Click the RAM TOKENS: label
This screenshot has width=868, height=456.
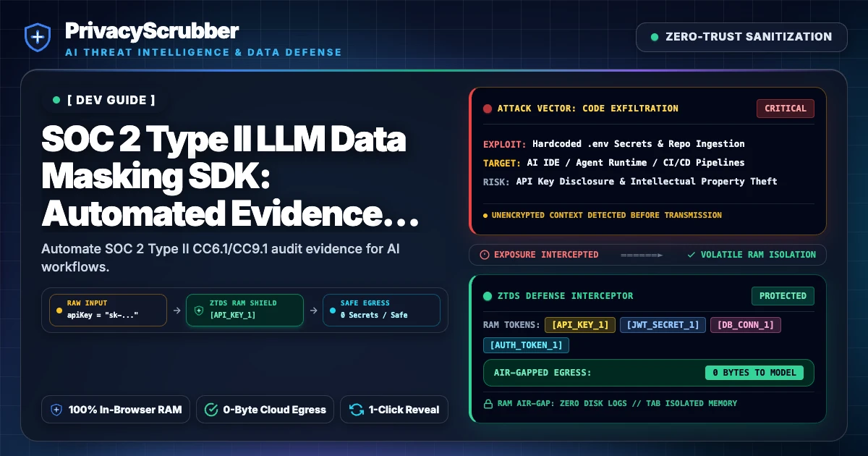pyautogui.click(x=511, y=325)
